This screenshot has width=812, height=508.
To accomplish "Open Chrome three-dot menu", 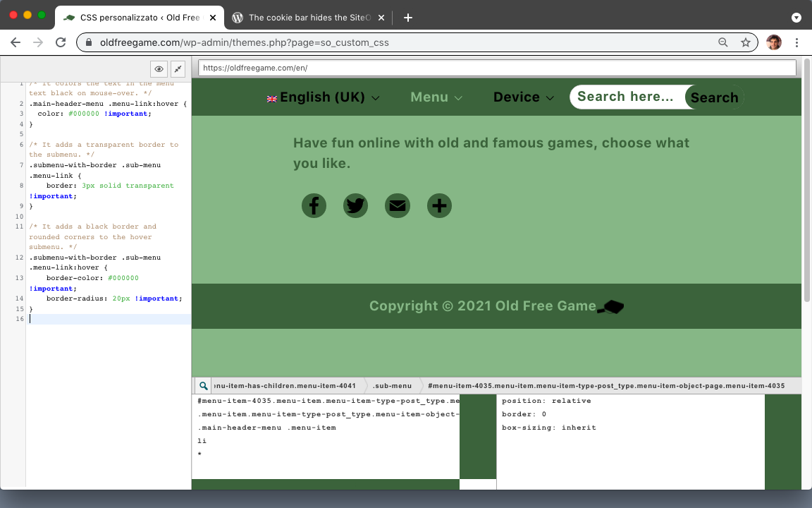I will pos(796,42).
